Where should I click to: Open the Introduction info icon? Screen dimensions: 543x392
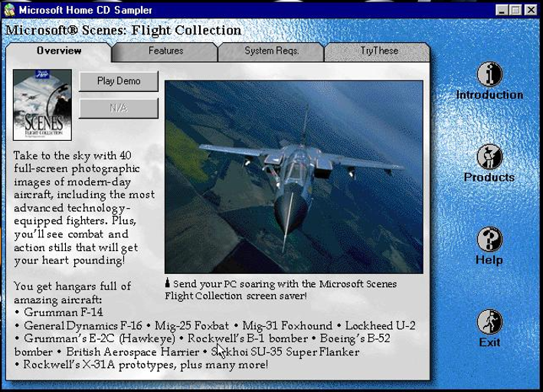(x=489, y=73)
